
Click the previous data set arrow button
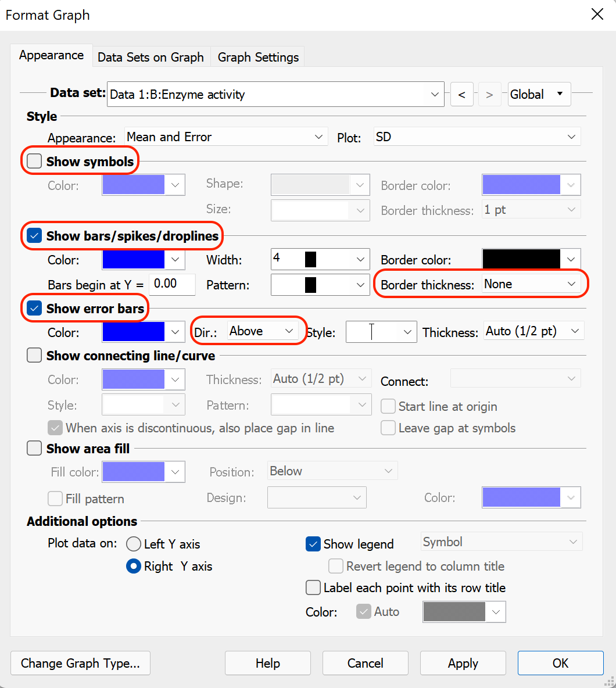pyautogui.click(x=461, y=95)
